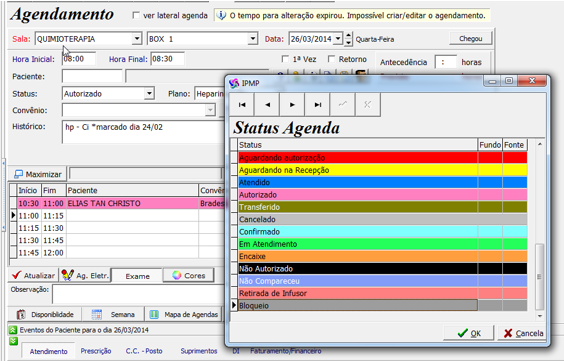The height and width of the screenshot is (361, 564).
Task: Click the green expand icon beside Eventos do Paciente
Action: 13,330
